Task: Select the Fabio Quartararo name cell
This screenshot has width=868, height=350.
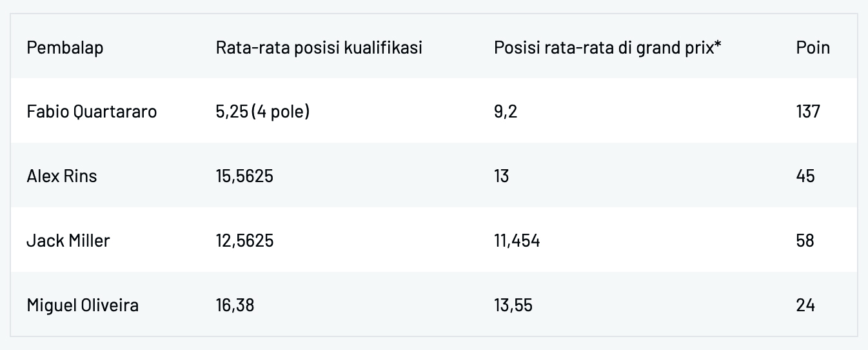Action: point(92,112)
